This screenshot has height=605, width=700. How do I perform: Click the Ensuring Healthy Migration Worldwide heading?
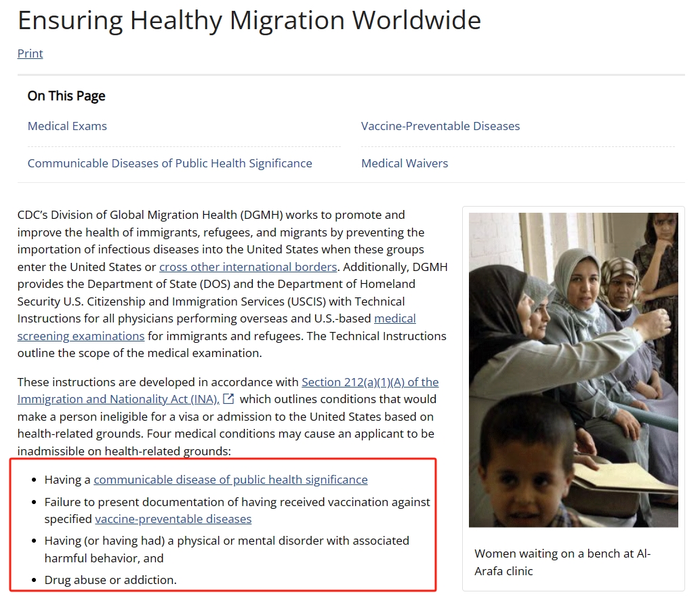(249, 20)
